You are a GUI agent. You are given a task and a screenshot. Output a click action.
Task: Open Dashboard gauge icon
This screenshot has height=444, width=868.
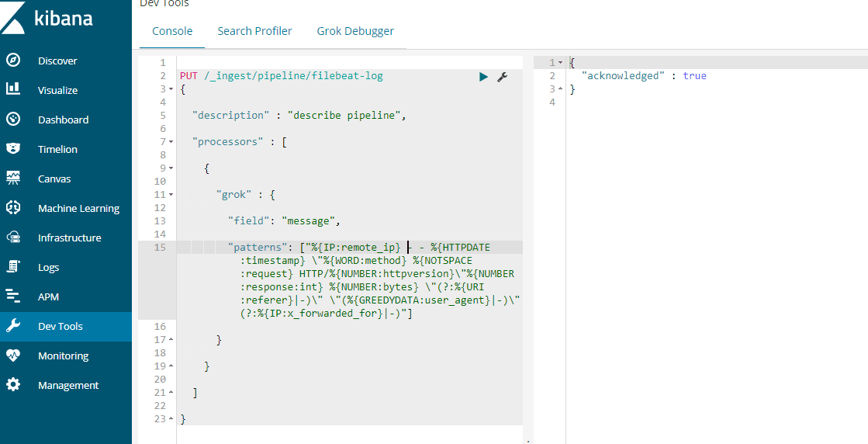13,120
